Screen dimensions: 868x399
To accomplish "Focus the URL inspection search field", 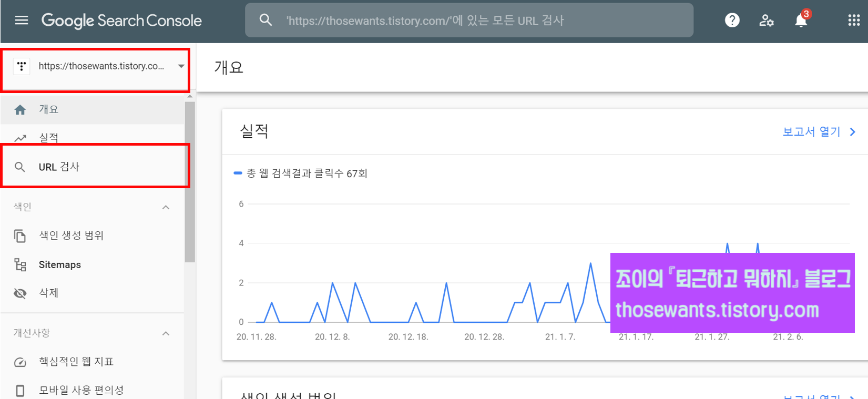I will click(469, 21).
